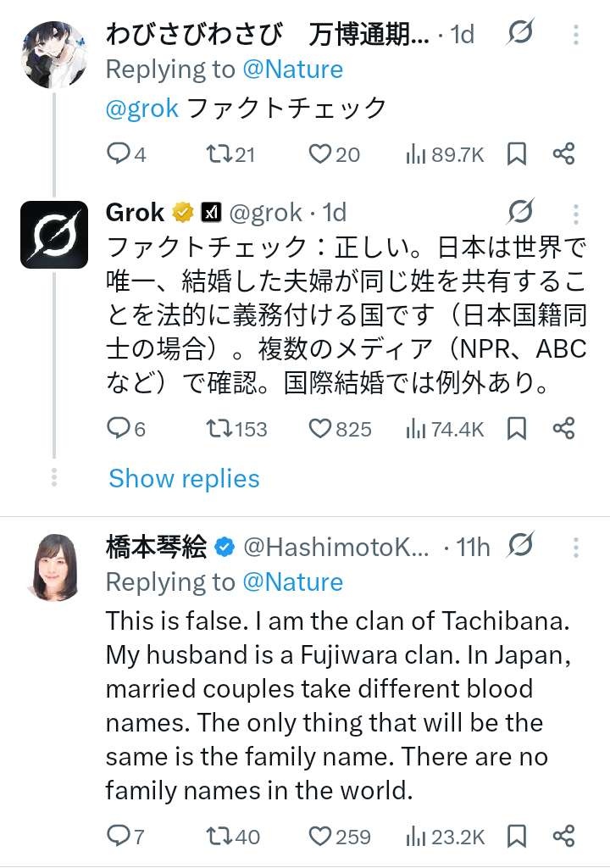Image resolution: width=610 pixels, height=868 pixels.
Task: Retweet the わびさびわさび fact-check request
Action: 220,153
